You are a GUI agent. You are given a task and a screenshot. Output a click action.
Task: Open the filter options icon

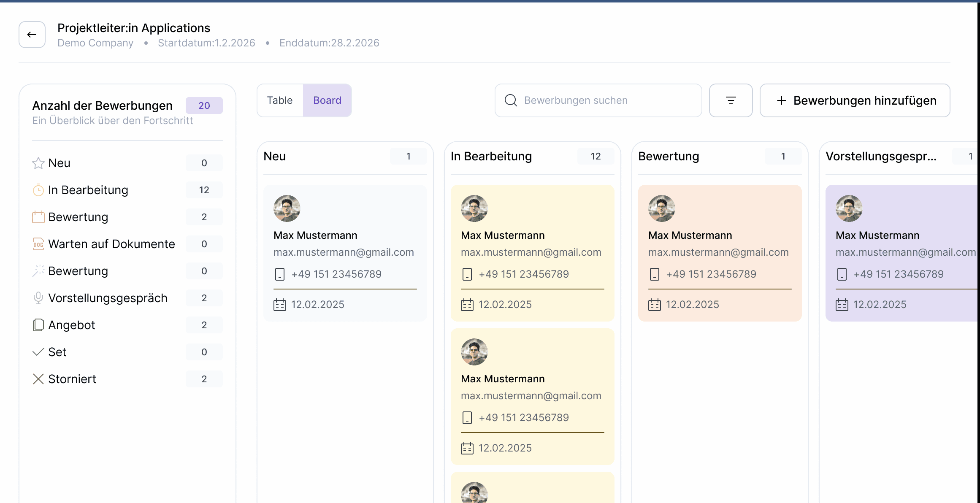point(731,100)
